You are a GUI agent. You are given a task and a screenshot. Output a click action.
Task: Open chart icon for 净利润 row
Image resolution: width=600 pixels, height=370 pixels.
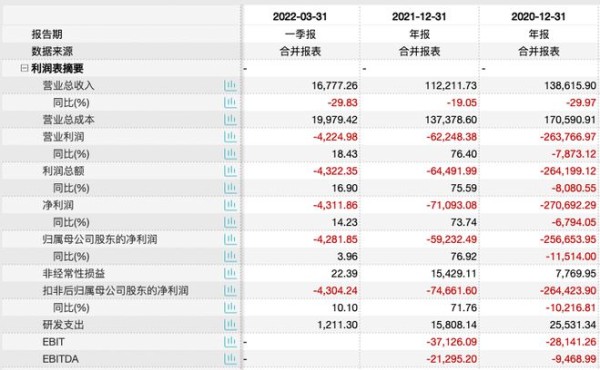(230, 205)
